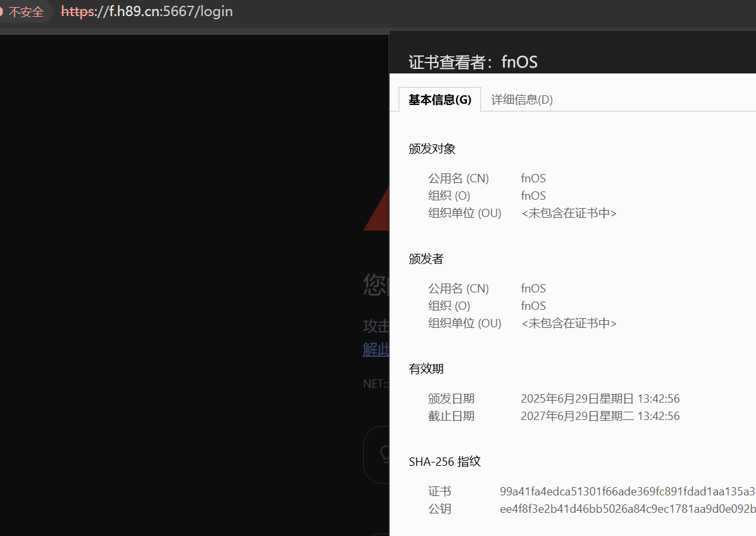The image size is (756, 536).
Task: Open the 详细信息(D) tab
Action: pyautogui.click(x=522, y=100)
